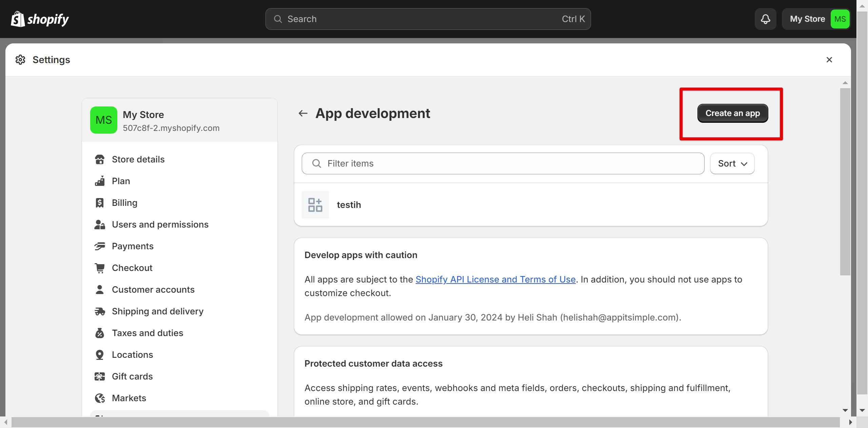868x428 pixels.
Task: Click the Shipping and delivery truck icon
Action: pyautogui.click(x=100, y=311)
